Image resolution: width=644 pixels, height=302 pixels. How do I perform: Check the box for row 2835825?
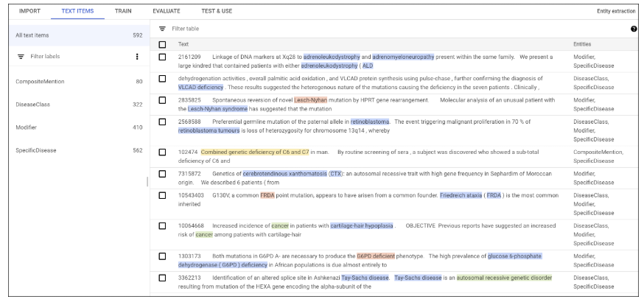162,100
